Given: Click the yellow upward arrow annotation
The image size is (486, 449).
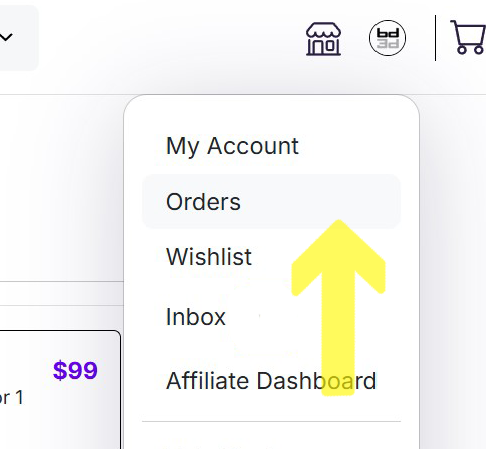Looking at the screenshot, I should (x=338, y=307).
